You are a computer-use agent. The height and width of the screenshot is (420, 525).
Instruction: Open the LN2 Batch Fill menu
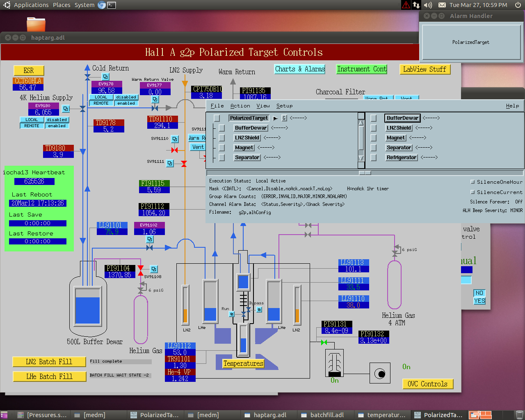[x=49, y=362]
